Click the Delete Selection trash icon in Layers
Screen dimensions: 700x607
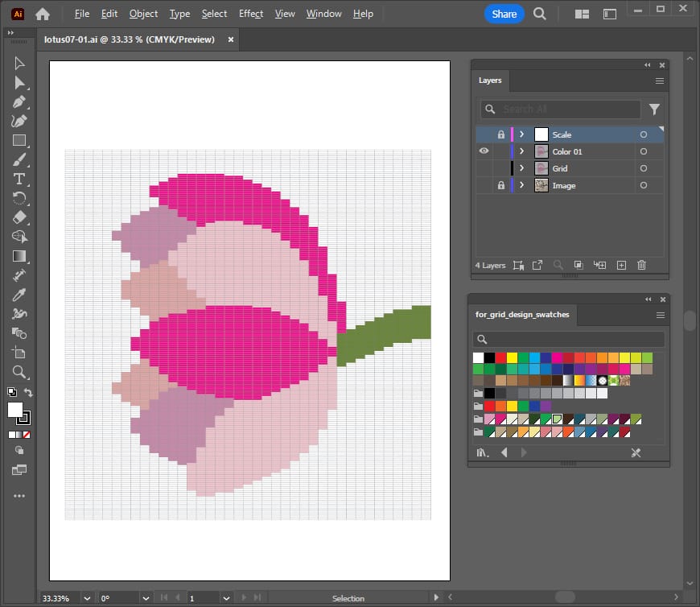coord(641,265)
